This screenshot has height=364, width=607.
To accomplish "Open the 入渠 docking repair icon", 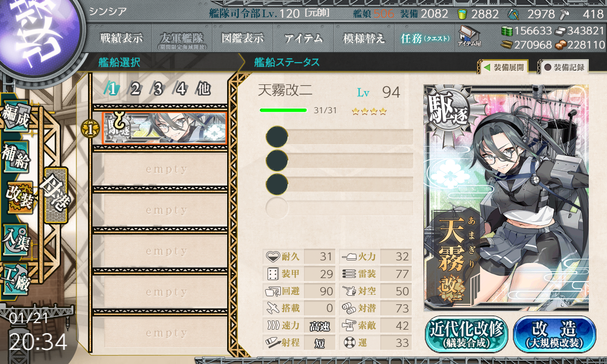I will pyautogui.click(x=15, y=238).
